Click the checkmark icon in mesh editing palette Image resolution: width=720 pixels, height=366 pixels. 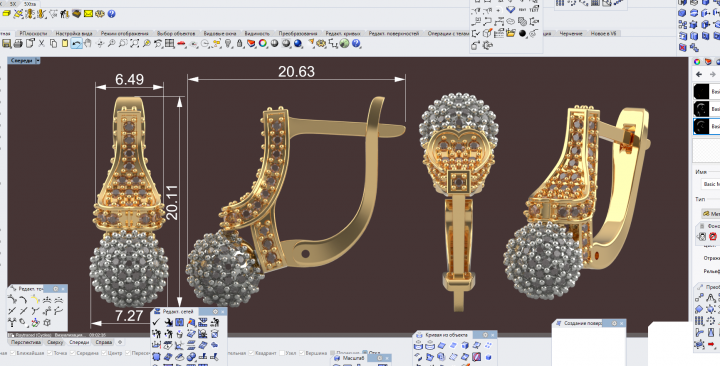coord(156,322)
